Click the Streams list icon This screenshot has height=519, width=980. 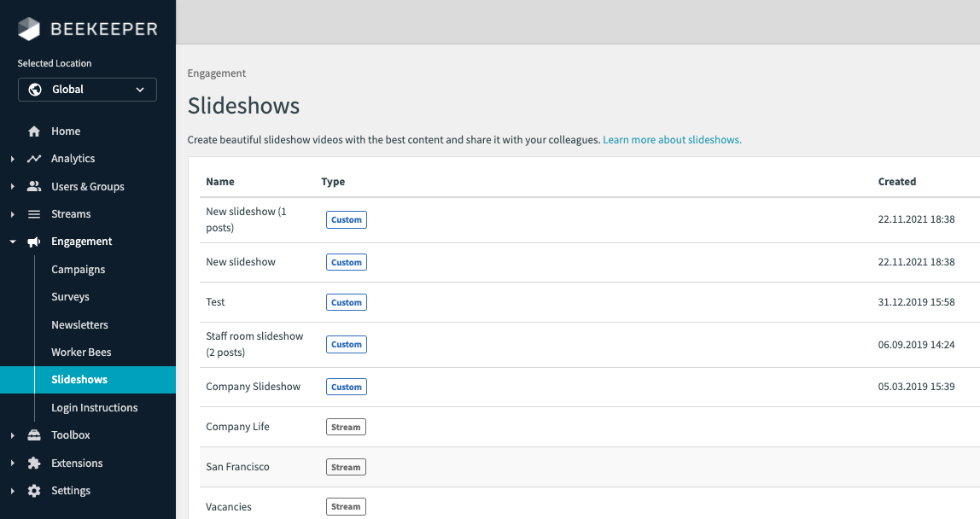(x=32, y=213)
